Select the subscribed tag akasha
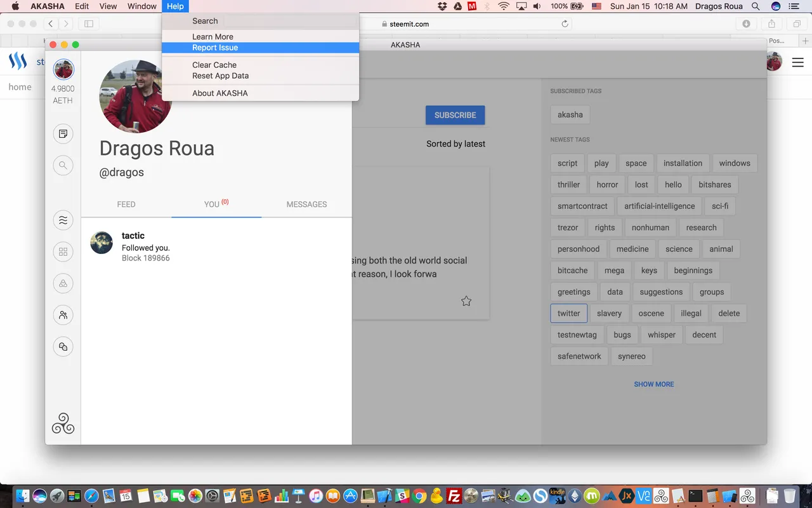The width and height of the screenshot is (812, 508). pos(570,115)
